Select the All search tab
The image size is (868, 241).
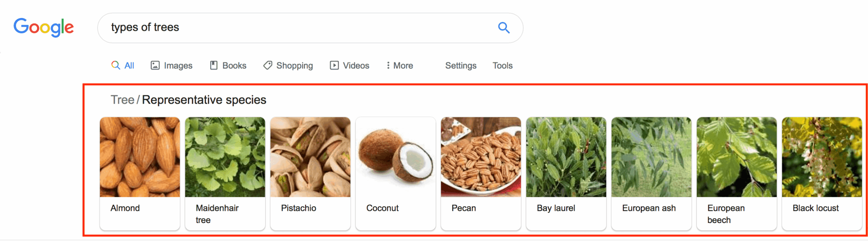point(123,65)
